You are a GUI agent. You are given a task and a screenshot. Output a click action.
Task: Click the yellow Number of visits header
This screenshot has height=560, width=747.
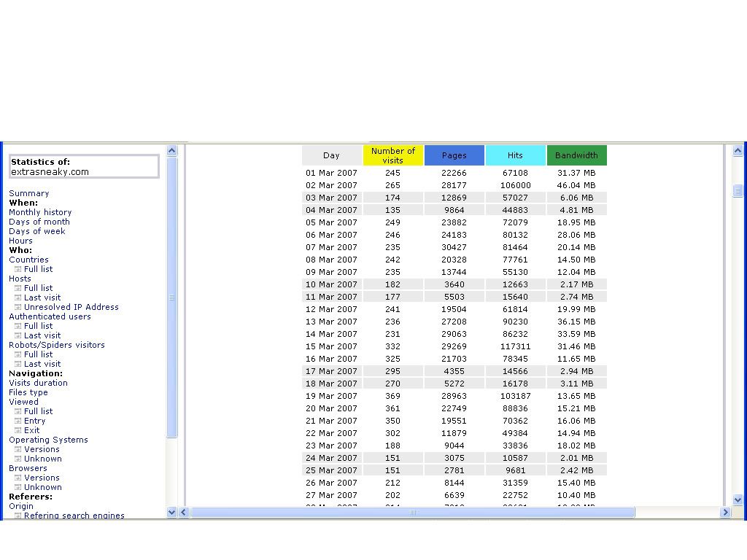point(393,155)
